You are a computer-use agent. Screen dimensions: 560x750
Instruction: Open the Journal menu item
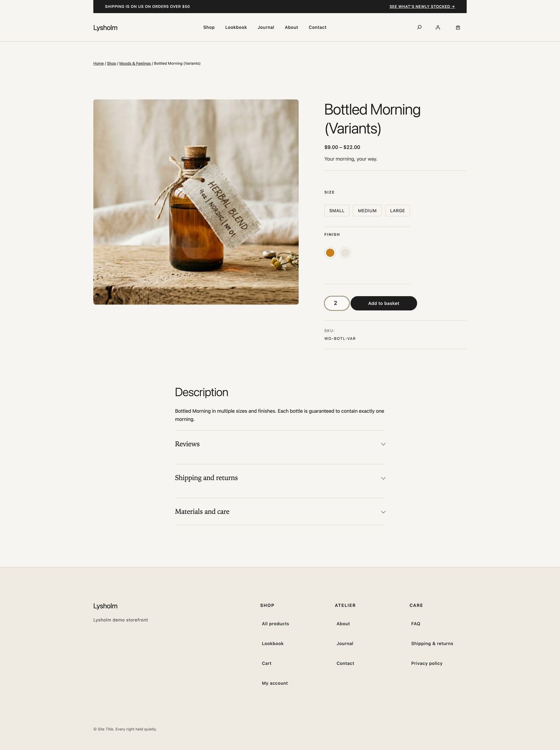click(266, 28)
